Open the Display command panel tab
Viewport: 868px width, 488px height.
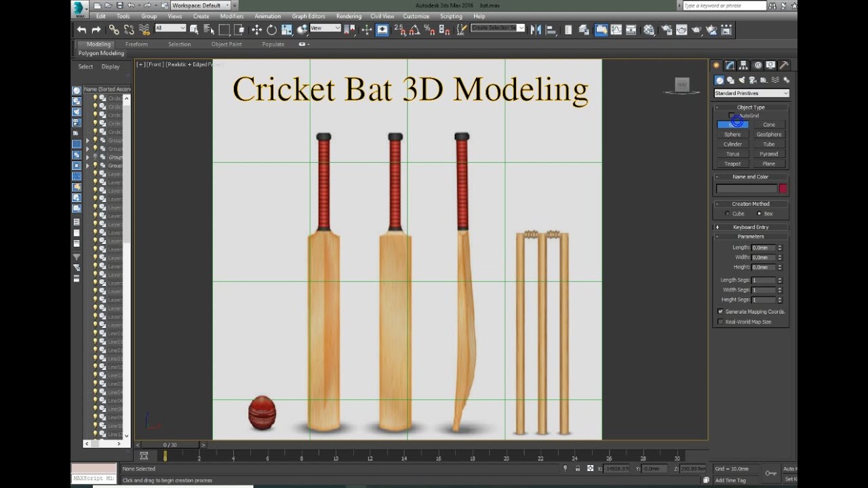tap(770, 65)
